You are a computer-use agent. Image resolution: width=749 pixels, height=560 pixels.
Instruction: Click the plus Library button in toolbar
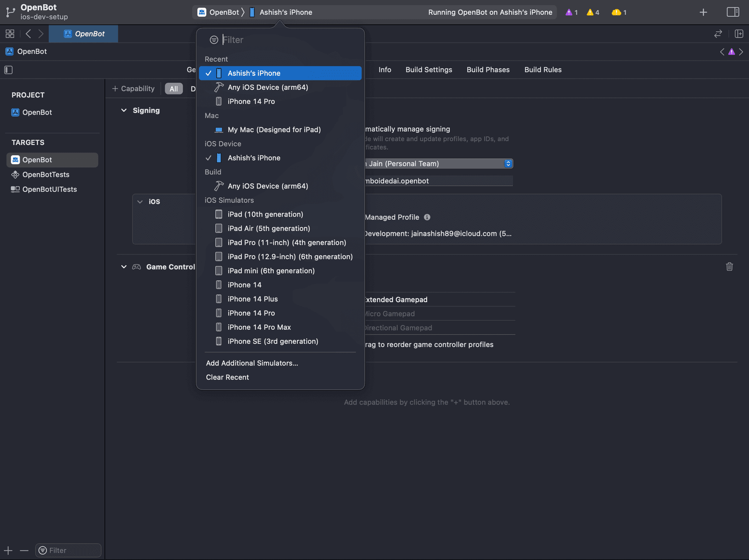pos(703,12)
